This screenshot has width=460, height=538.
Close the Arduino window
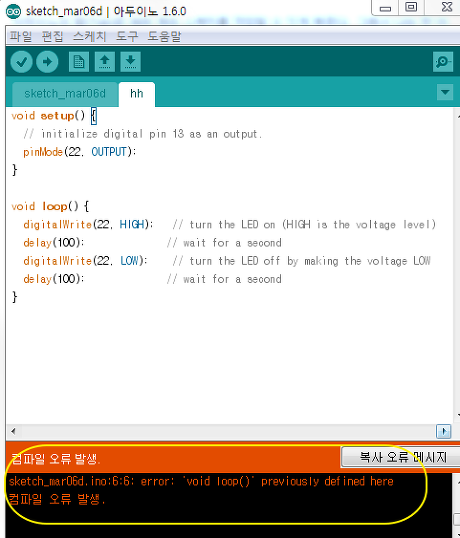pos(446,8)
